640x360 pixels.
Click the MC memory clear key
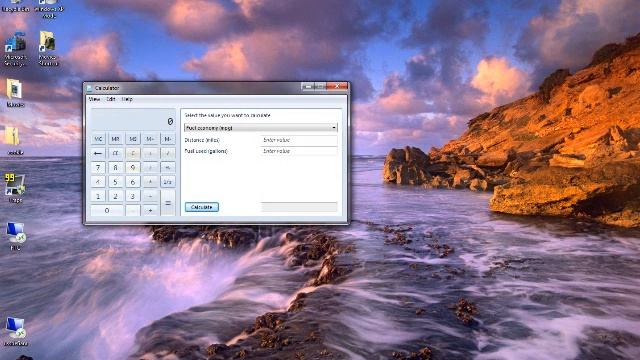click(x=98, y=139)
